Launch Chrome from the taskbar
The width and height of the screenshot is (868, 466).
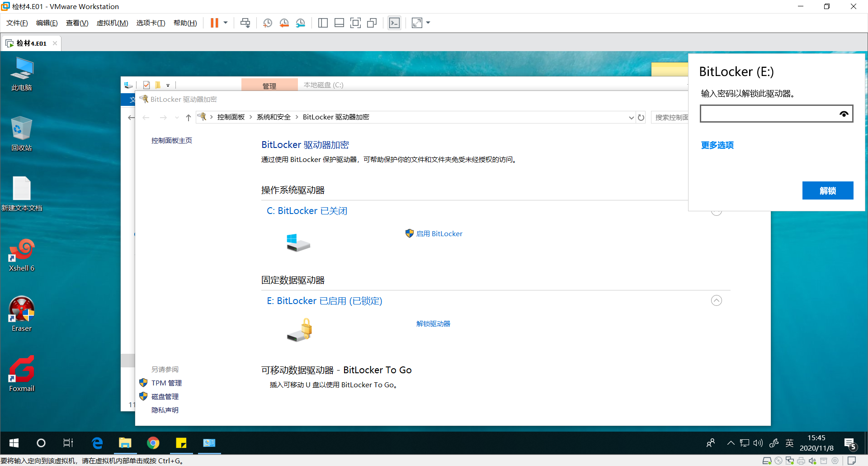pos(153,443)
